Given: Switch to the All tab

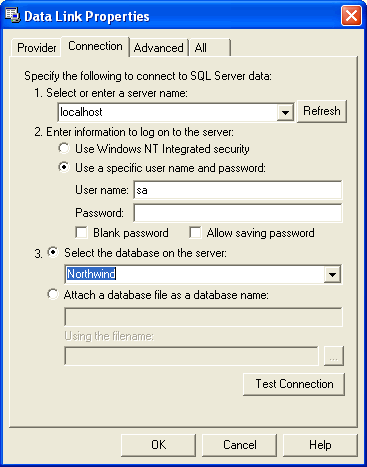Looking at the screenshot, I should click(x=209, y=48).
